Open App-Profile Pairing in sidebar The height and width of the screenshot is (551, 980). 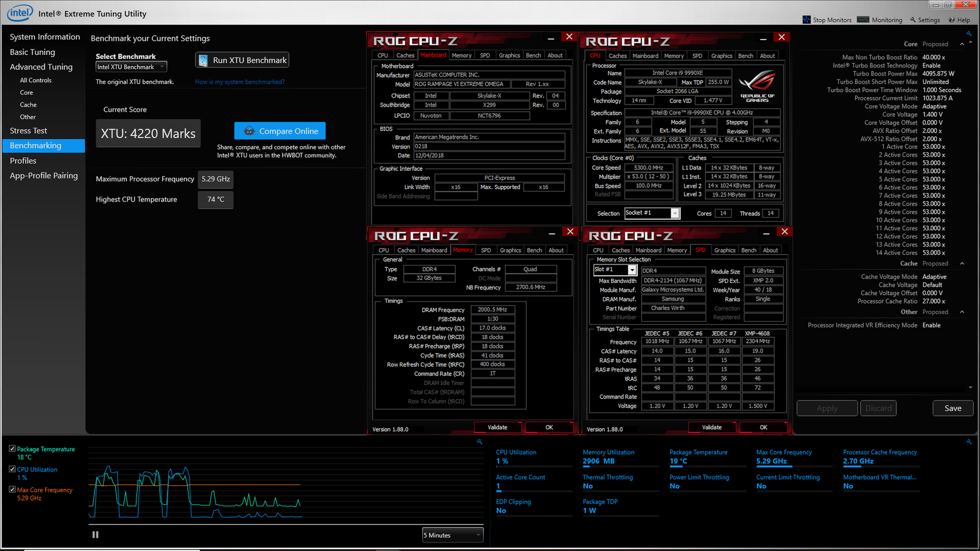[x=43, y=176]
